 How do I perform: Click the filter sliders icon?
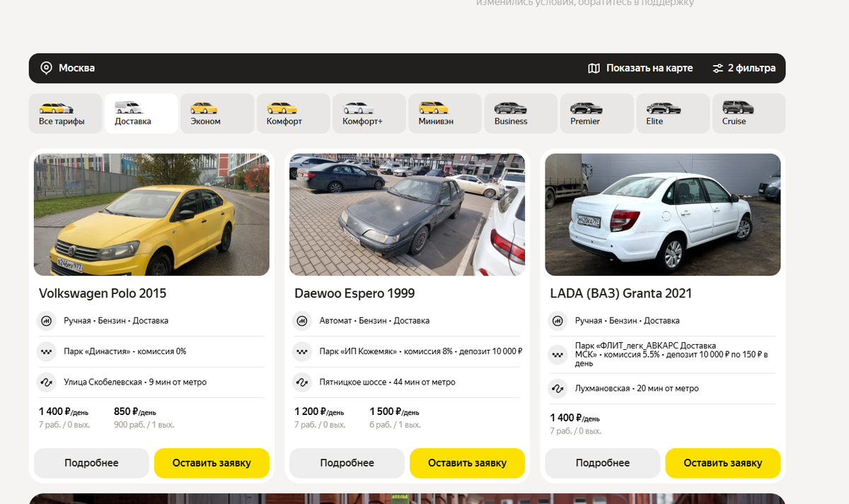718,69
